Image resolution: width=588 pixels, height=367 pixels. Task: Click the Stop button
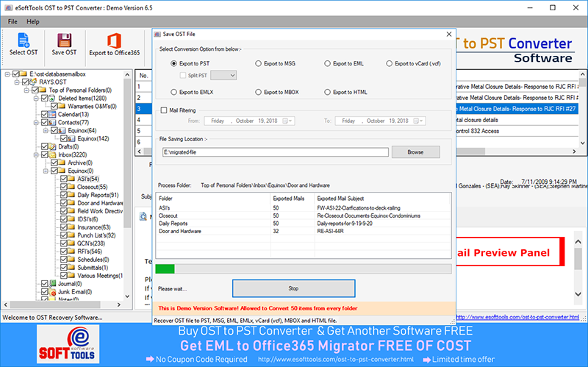(x=293, y=288)
